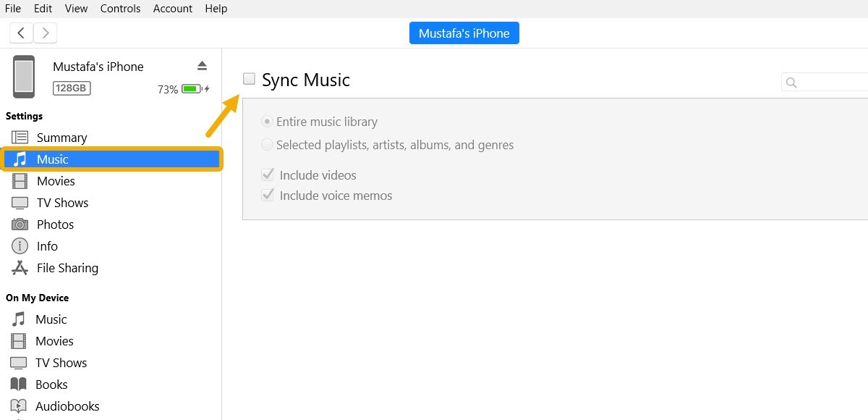The height and width of the screenshot is (420, 868).
Task: Enable the Sync Music checkbox
Action: 249,77
